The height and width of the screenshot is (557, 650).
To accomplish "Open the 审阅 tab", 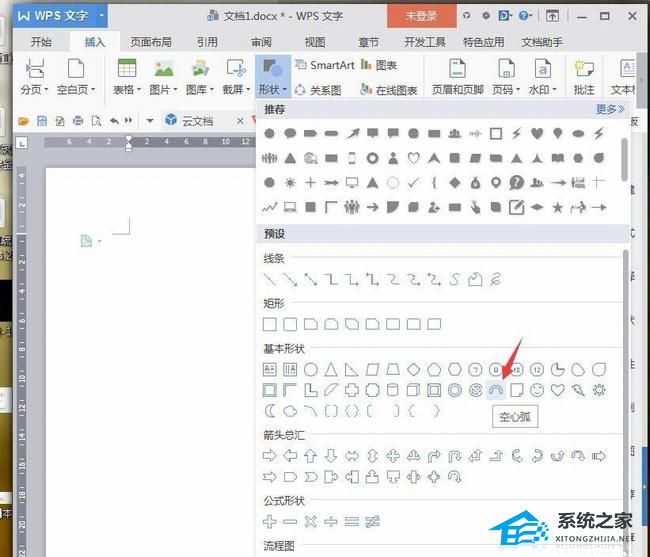I will [261, 42].
